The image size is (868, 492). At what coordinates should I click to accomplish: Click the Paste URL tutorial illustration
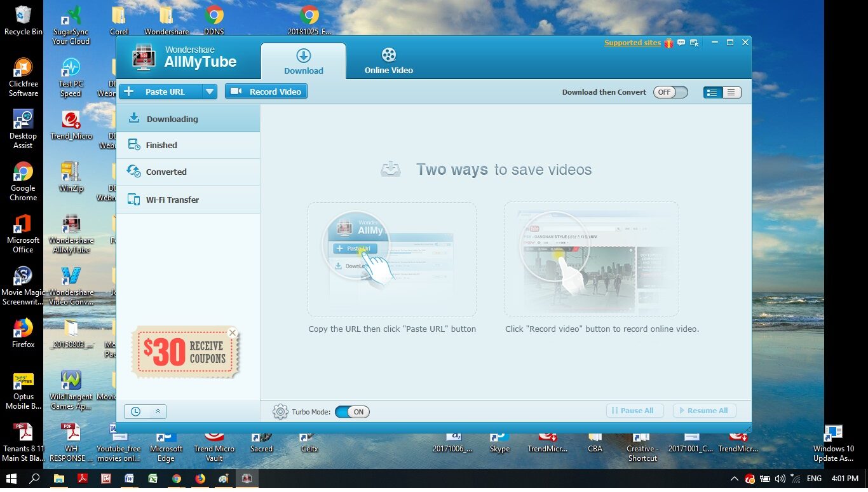[392, 259]
